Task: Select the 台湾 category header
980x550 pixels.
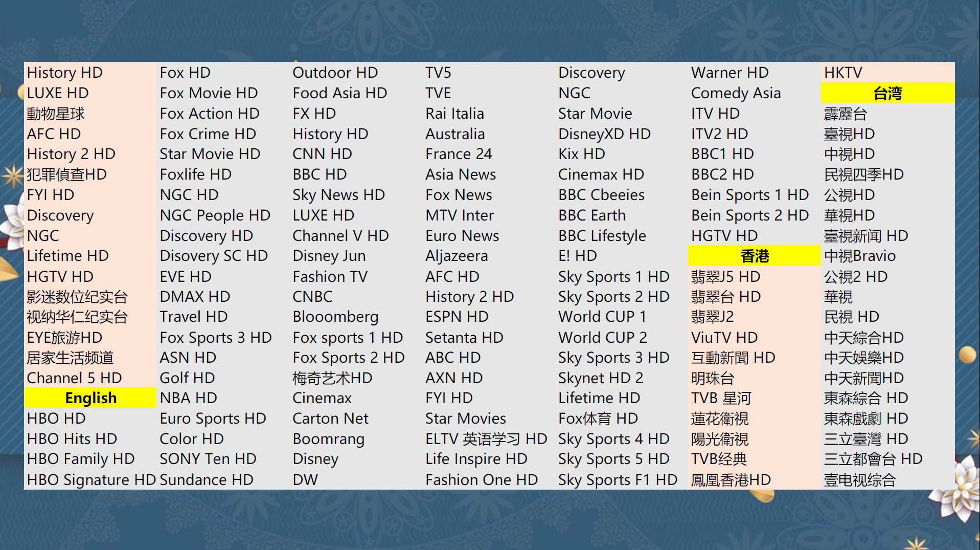Action: pyautogui.click(x=887, y=94)
